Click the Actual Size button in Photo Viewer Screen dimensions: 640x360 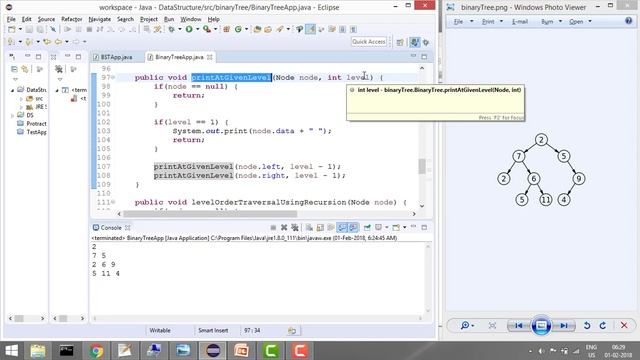pos(492,325)
